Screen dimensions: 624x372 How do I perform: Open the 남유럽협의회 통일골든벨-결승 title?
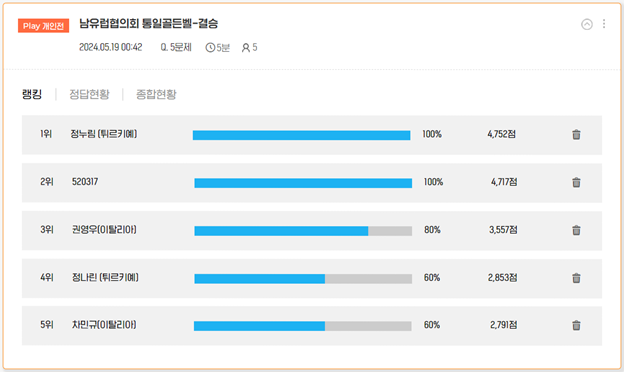click(148, 23)
